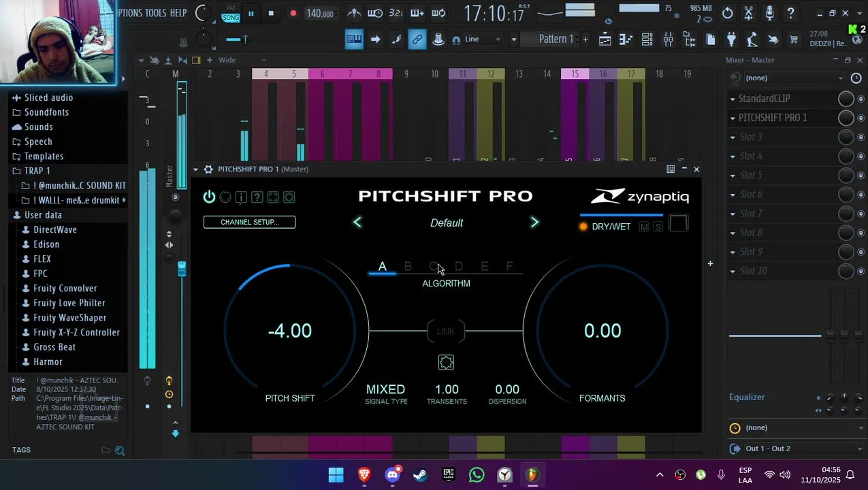Select algorithm A
The height and width of the screenshot is (490, 868).
coord(383,266)
